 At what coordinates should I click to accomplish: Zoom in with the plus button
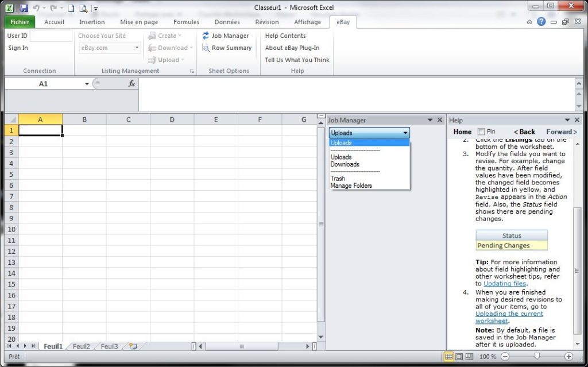coord(568,357)
